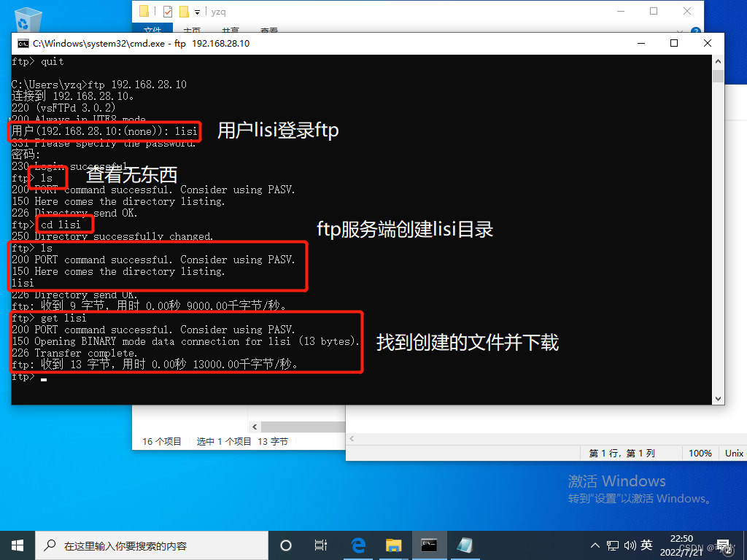747x560 pixels.
Task: Switch to Notepad taskbar icon
Action: 465,545
